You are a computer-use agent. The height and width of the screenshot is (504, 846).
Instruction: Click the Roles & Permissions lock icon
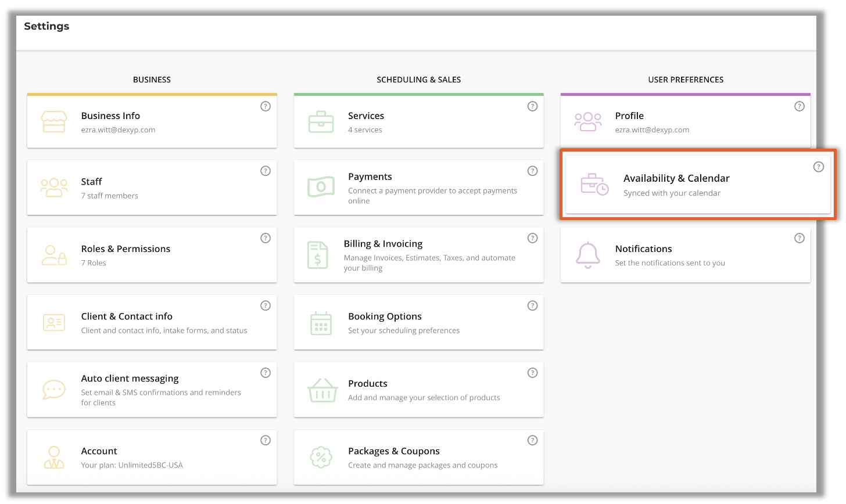tap(54, 255)
